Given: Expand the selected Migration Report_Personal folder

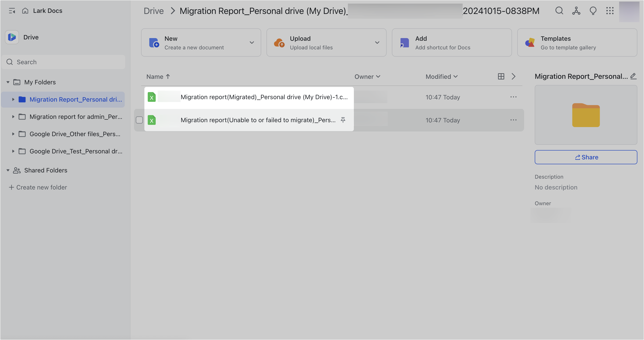Looking at the screenshot, I should click(x=13, y=100).
